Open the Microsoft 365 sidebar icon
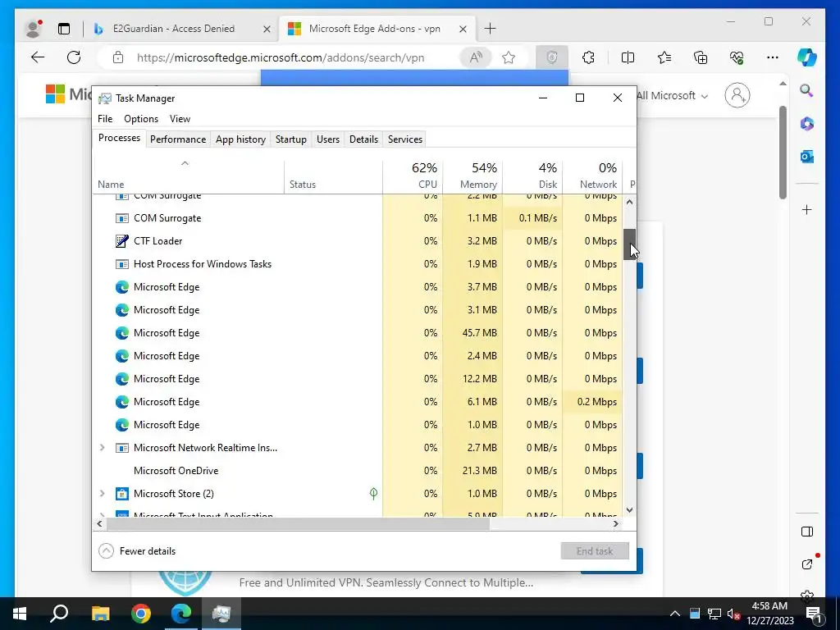The image size is (840, 630). (807, 124)
